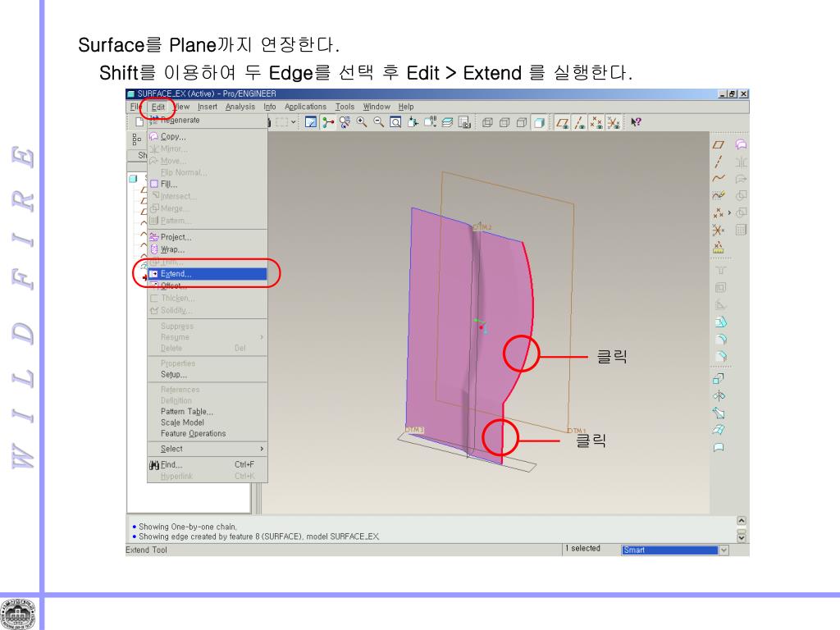Click the Round tool icon in the right toolbar
Screen dimensions: 840x630
[720, 339]
